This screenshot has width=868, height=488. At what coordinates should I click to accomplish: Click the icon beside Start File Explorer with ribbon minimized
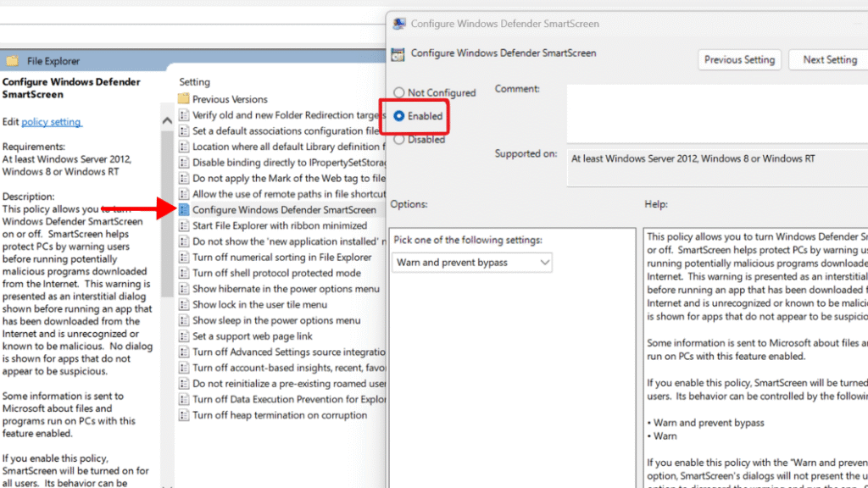pyautogui.click(x=184, y=225)
